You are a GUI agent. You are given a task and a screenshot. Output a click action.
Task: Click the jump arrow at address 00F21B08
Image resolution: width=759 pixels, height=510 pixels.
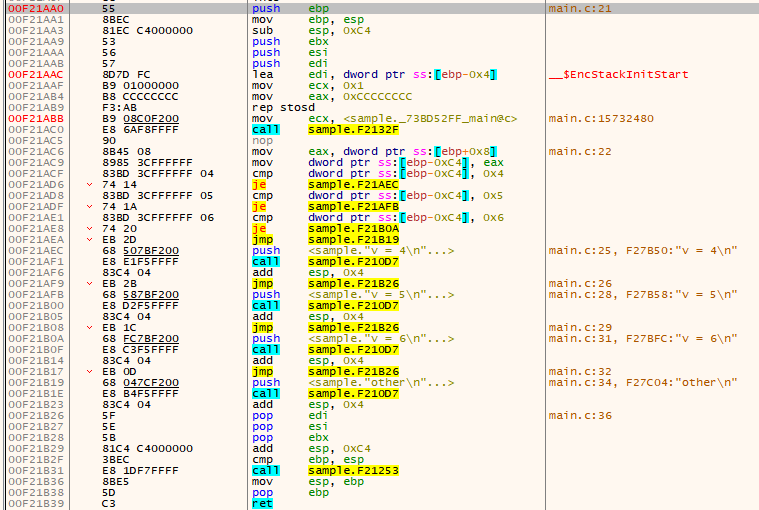[x=89, y=326]
